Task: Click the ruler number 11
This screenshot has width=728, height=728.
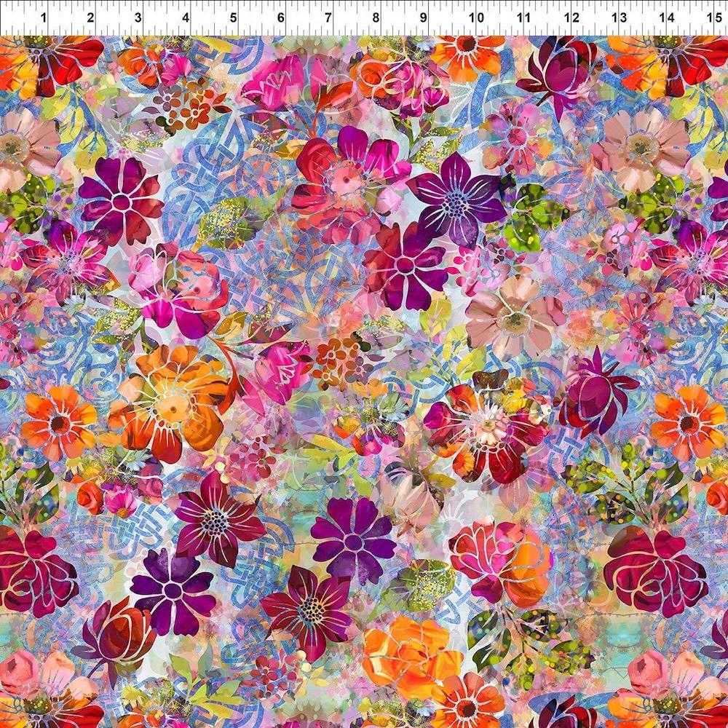Action: (x=523, y=17)
